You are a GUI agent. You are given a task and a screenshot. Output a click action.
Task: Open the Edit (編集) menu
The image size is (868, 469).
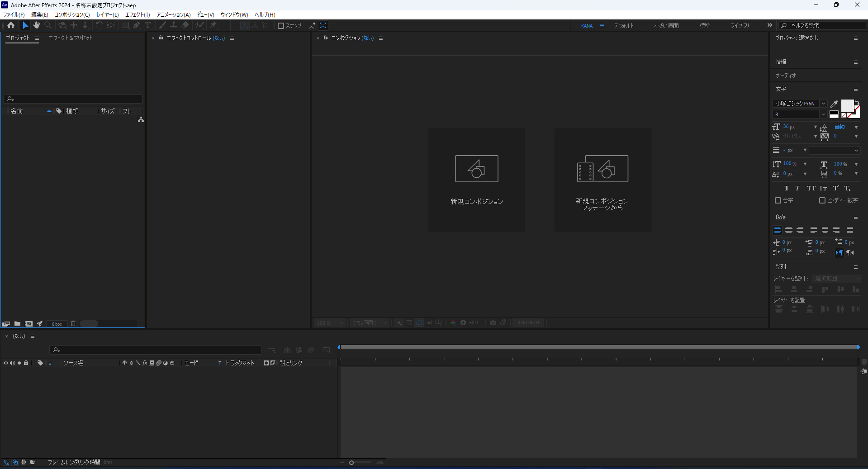[x=40, y=15]
